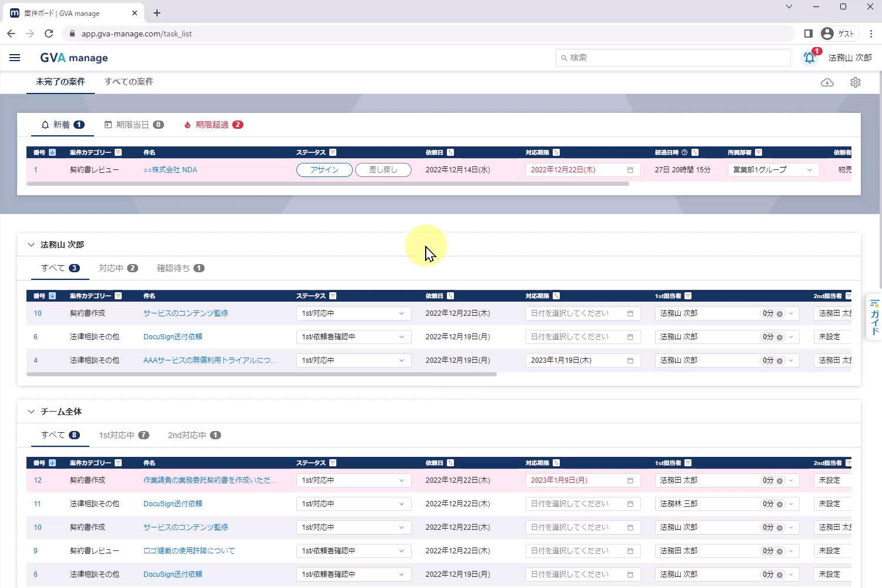Screen dimensions: 882x588
Task: Filter 1st担当者 in 法務山 次郎 table
Action: (x=688, y=296)
